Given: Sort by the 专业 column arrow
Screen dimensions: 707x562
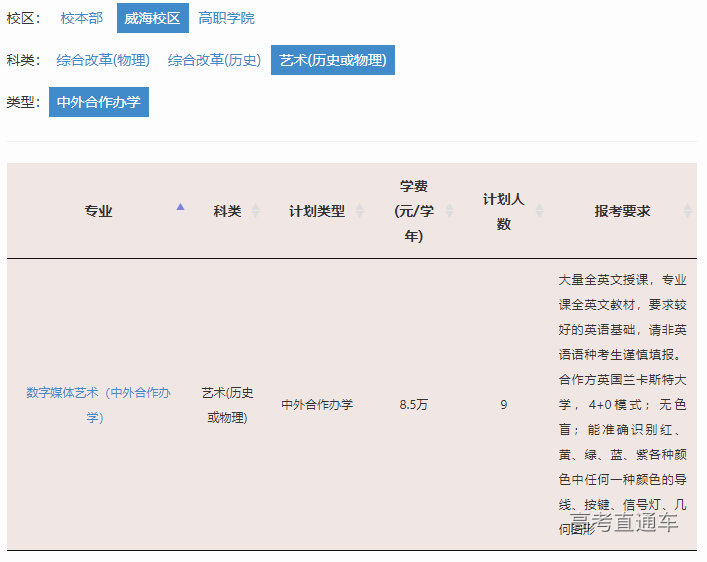Looking at the screenshot, I should 180,207.
